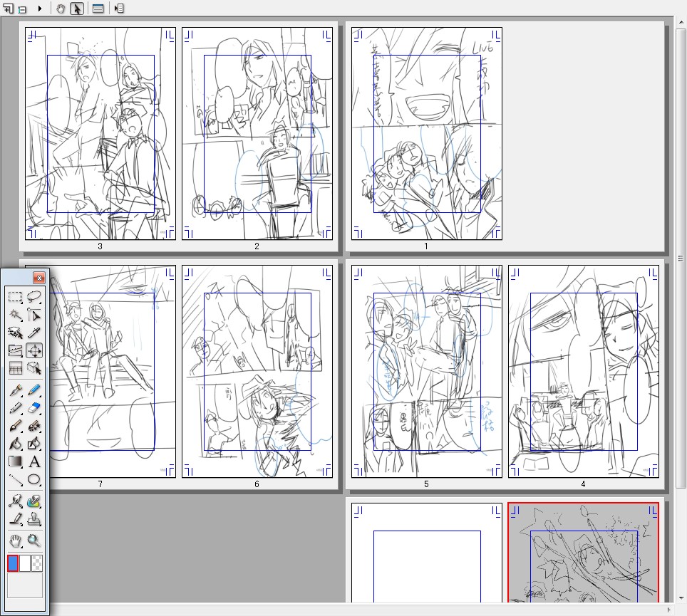
Task: Select the Magic Wand tool
Action: (x=16, y=315)
